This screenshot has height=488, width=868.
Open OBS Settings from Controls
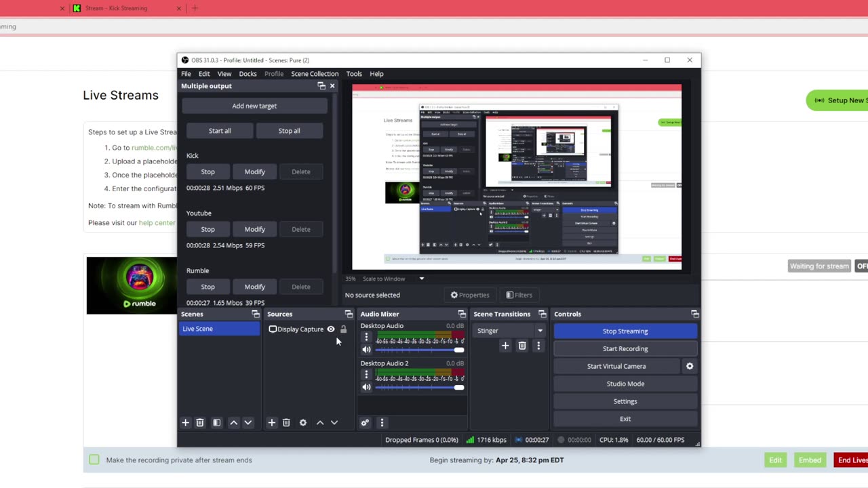click(625, 401)
